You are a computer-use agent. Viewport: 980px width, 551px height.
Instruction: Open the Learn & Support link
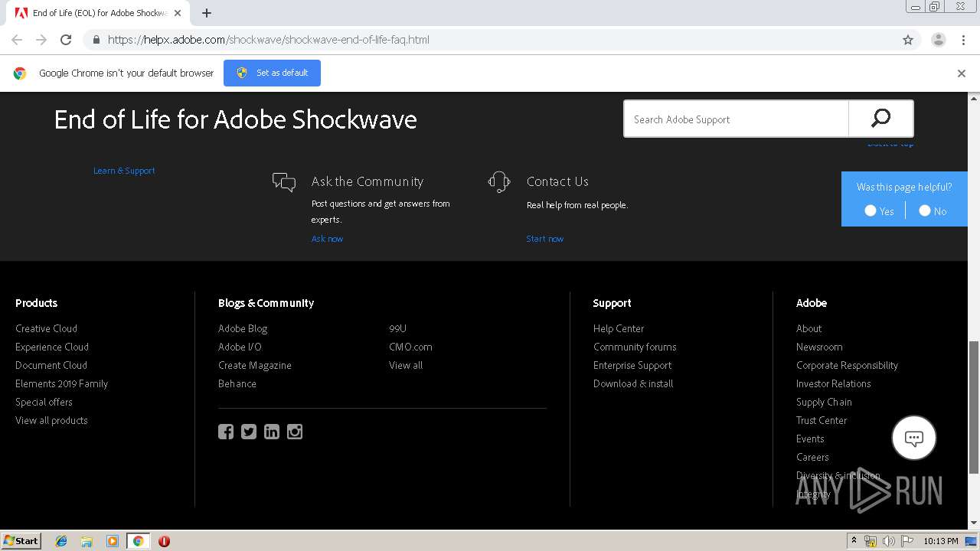[124, 171]
